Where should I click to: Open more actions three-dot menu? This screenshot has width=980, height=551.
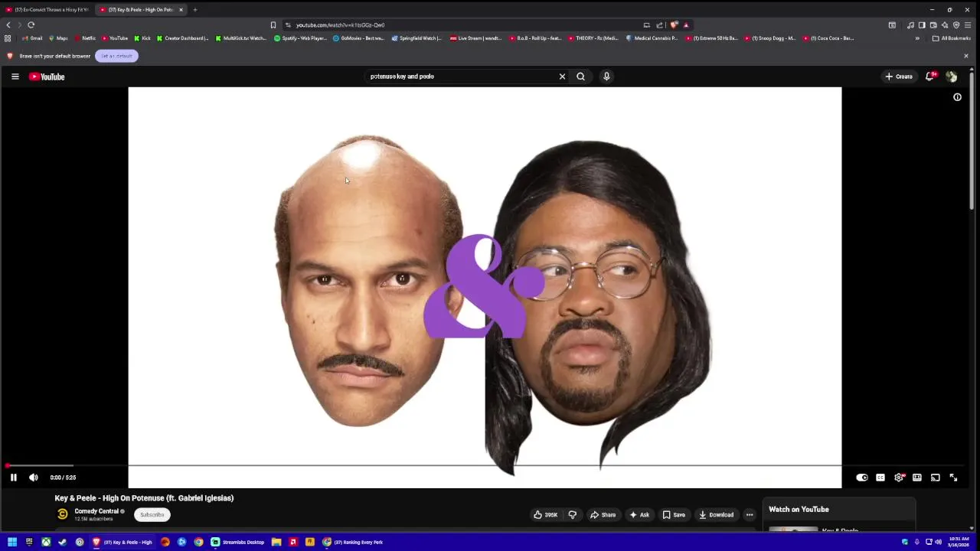(x=750, y=515)
